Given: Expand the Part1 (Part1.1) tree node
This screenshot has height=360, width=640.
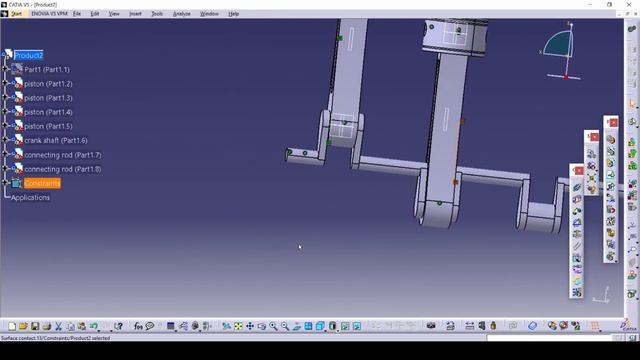Looking at the screenshot, I should pos(5,69).
